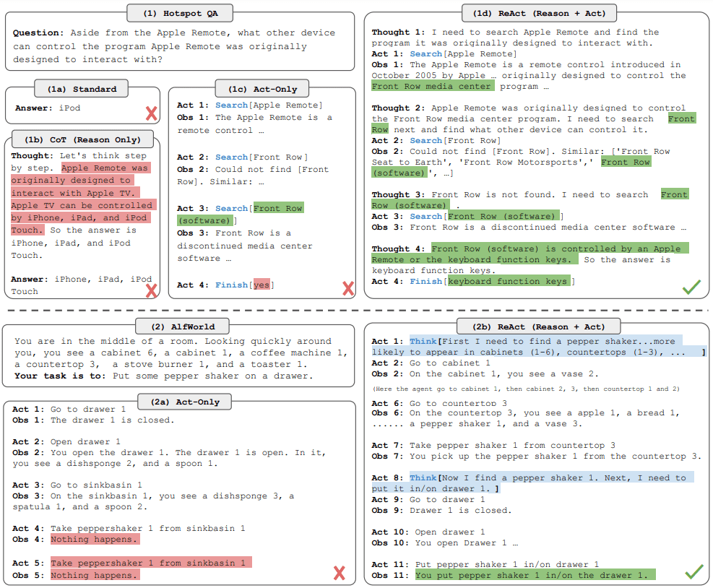Click blue "Search" in Act 1 of (1c) Act-Only
This screenshot has width=713, height=588.
pos(231,105)
